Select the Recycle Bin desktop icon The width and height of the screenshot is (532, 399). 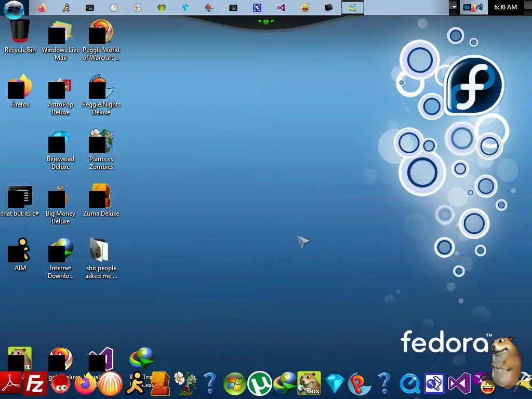click(20, 37)
